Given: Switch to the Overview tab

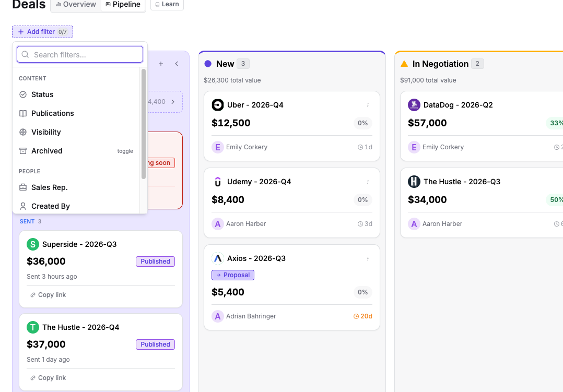Looking at the screenshot, I should click(76, 5).
